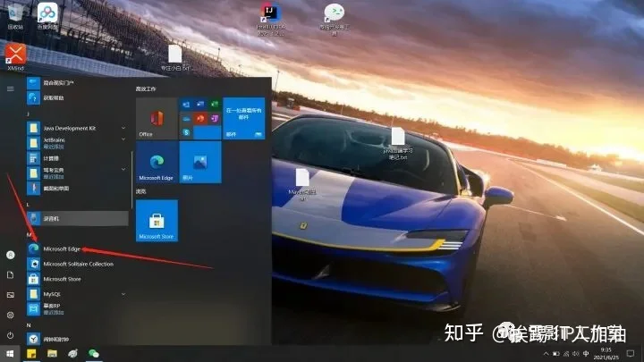
Task: Click the volume speaker icon in the tray
Action: click(576, 353)
